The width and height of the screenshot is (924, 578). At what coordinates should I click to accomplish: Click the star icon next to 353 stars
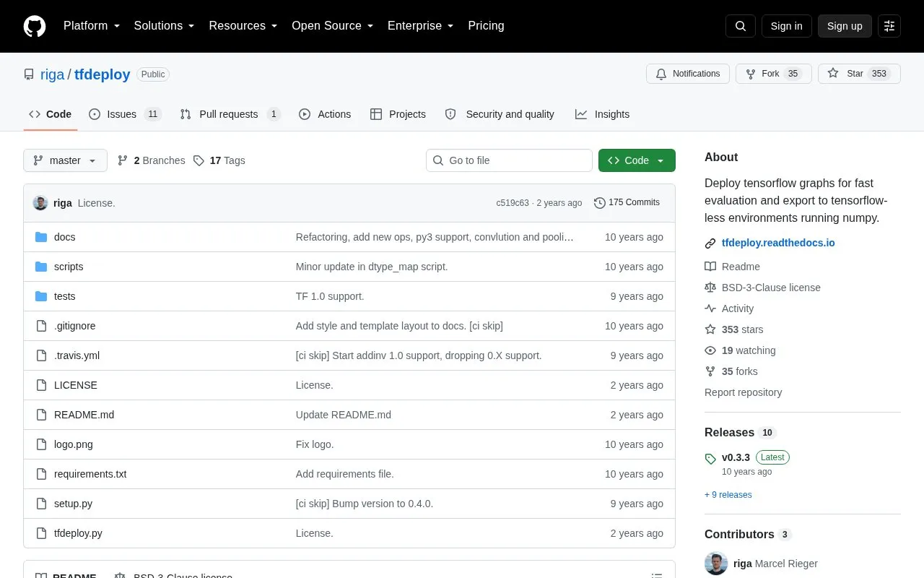coord(710,329)
